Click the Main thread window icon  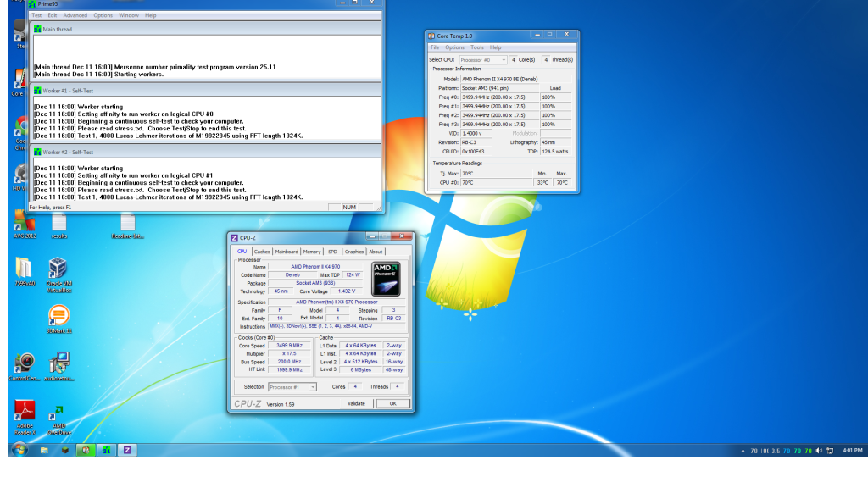(37, 29)
